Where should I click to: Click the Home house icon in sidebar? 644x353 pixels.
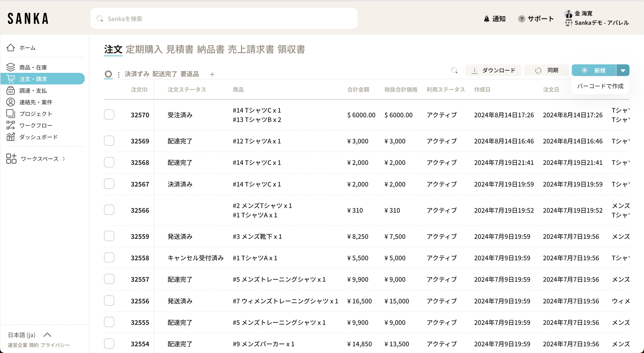click(x=11, y=47)
